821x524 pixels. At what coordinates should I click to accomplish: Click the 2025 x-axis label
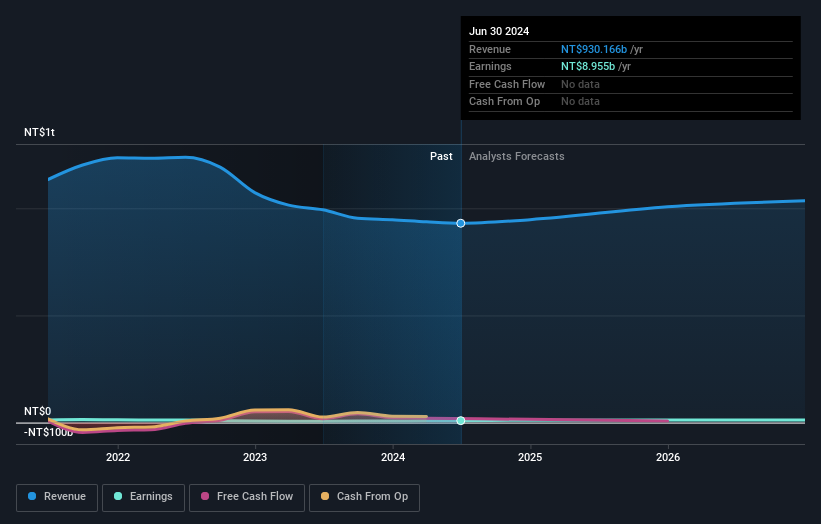[530, 457]
